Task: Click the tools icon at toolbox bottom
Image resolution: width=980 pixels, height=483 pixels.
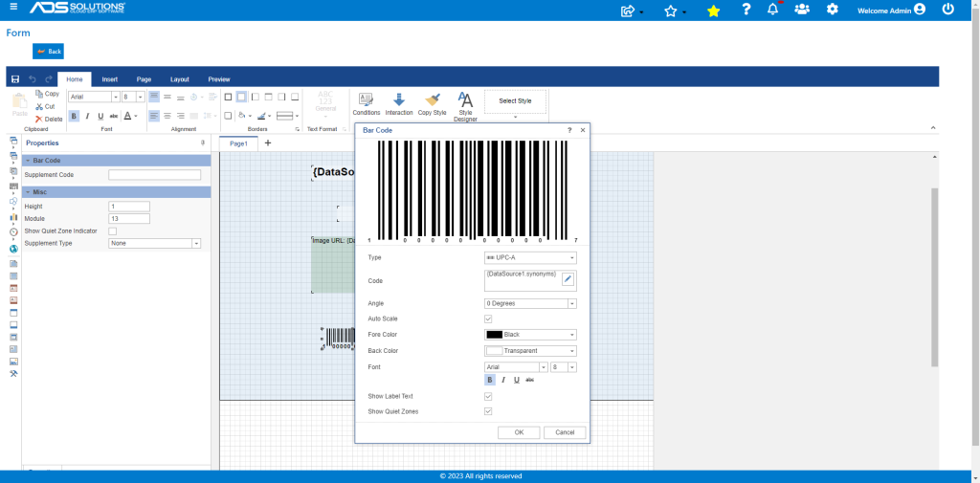Action: tap(13, 374)
